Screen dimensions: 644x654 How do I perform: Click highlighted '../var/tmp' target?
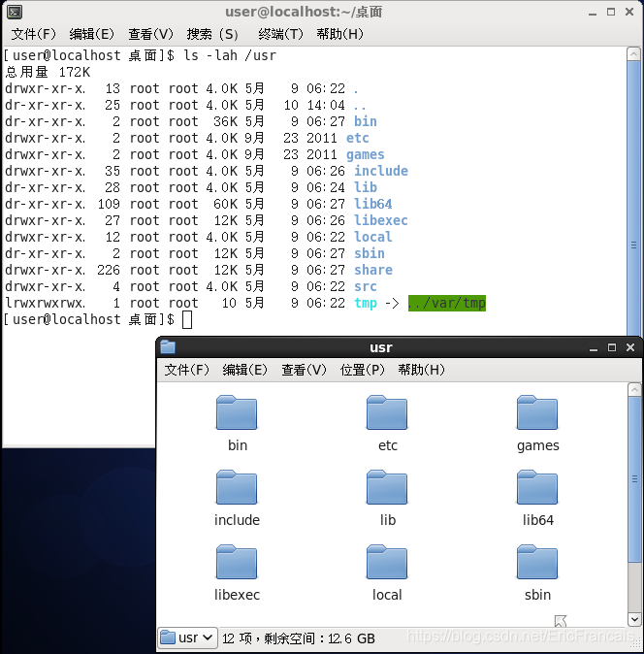pos(447,303)
